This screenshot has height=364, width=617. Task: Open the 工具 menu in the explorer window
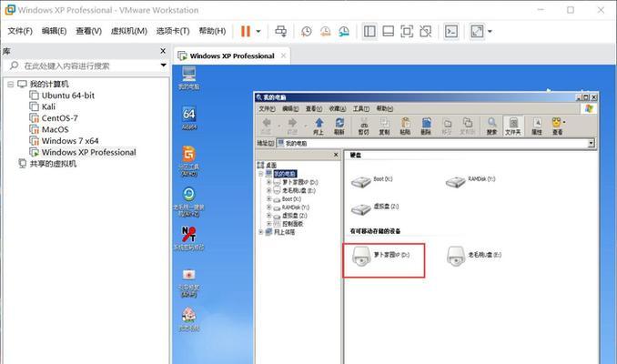[361, 108]
